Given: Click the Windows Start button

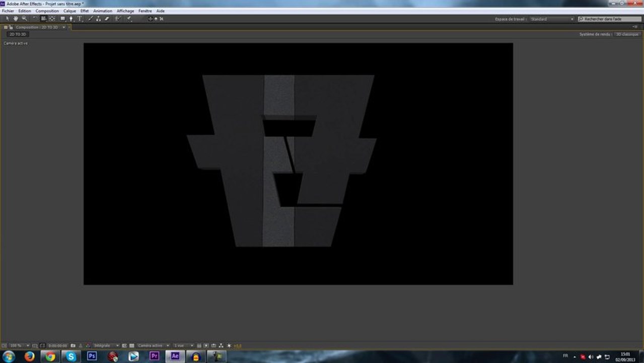Looking at the screenshot, I should (x=9, y=356).
